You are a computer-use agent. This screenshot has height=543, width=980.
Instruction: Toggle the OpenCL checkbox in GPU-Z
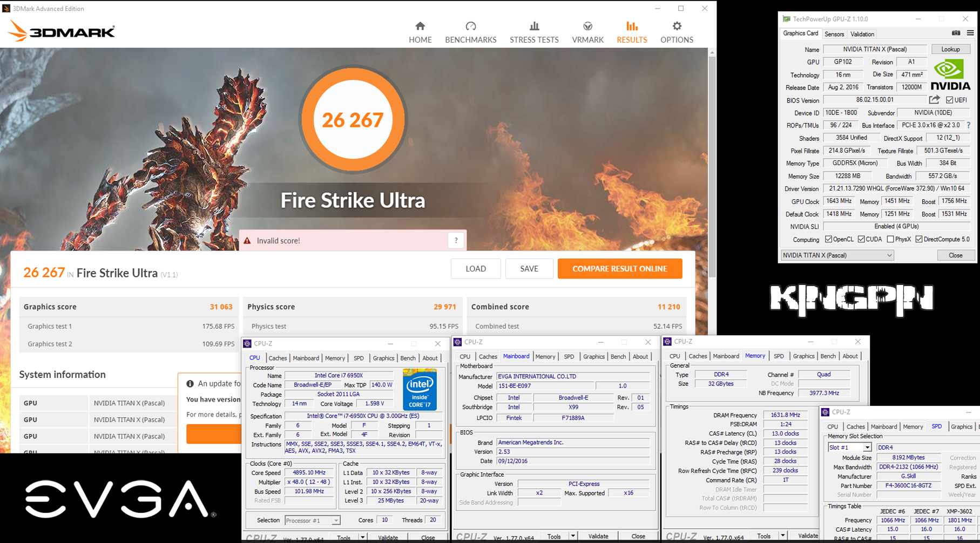(x=828, y=239)
